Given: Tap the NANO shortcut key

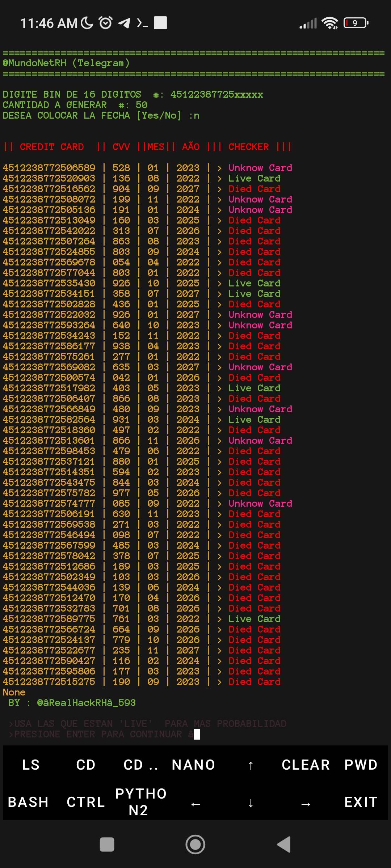Looking at the screenshot, I should (194, 765).
